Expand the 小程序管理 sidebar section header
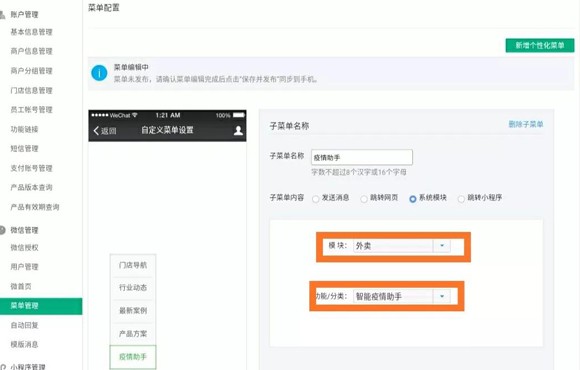Image resolution: width=580 pixels, height=370 pixels. (28, 366)
